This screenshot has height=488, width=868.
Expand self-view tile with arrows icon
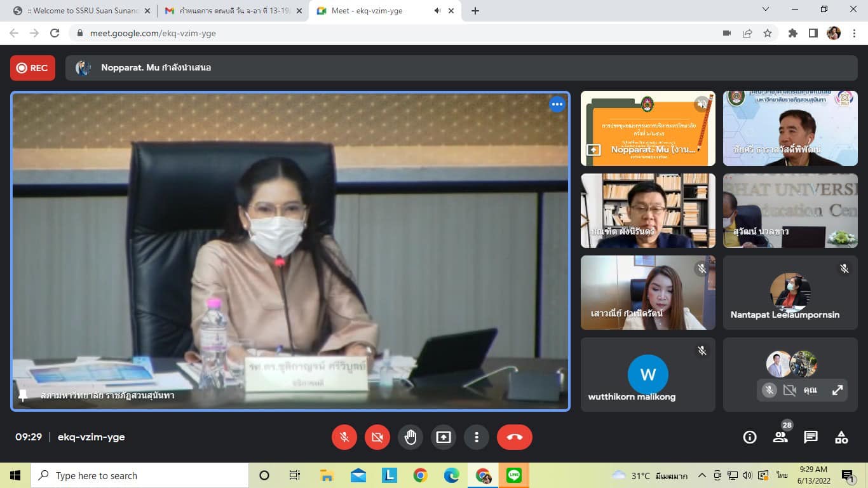coord(837,390)
